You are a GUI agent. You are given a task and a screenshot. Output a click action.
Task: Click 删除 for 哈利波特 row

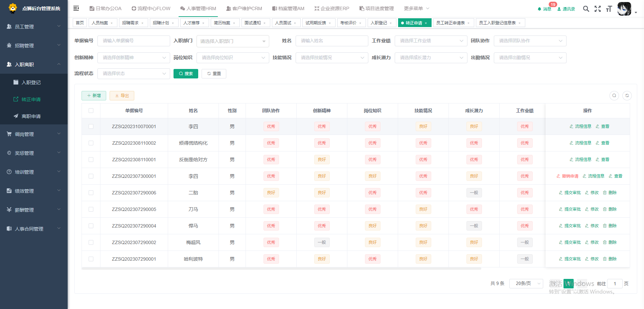(610, 259)
